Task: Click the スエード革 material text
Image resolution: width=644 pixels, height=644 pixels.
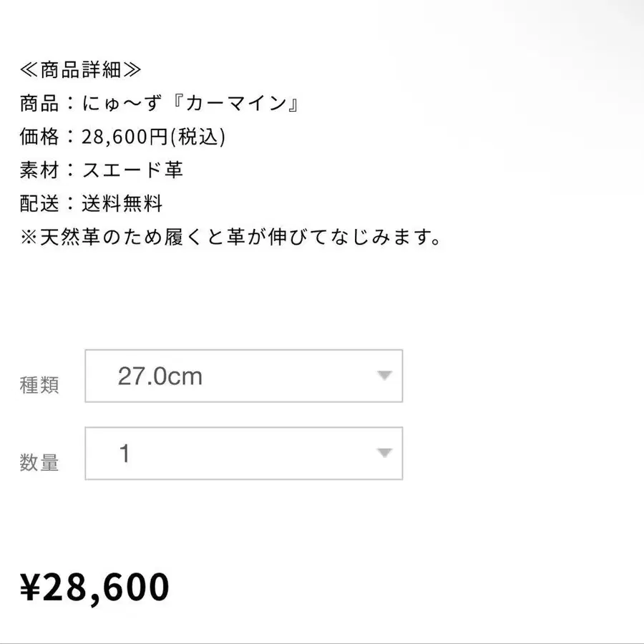Action: (132, 170)
